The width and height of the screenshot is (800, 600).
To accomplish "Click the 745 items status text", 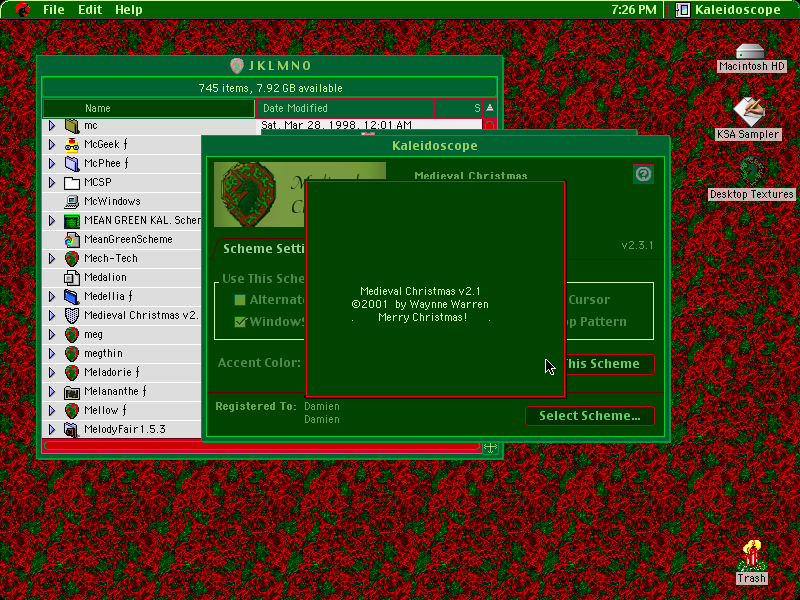I will click(270, 88).
